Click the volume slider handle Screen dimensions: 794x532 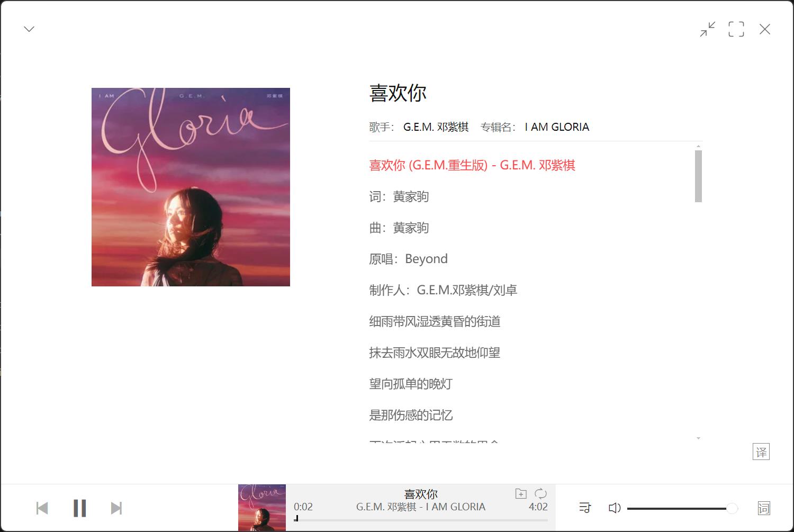tap(732, 508)
